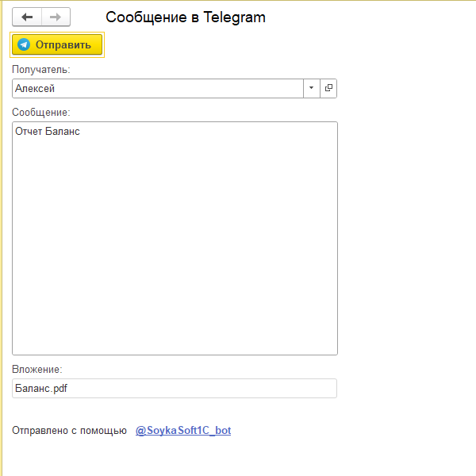
Task: Click the Отправлено с помощью caption text
Action: [69, 431]
